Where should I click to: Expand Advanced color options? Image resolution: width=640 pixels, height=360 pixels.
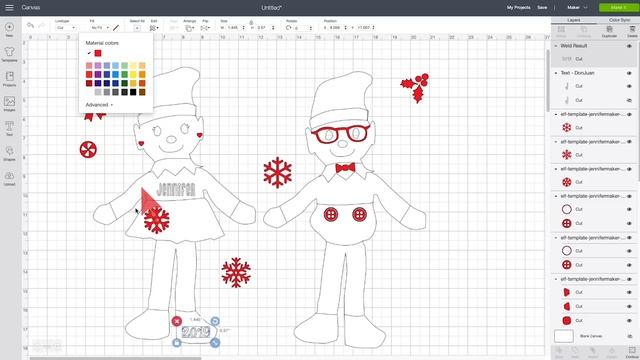point(99,105)
